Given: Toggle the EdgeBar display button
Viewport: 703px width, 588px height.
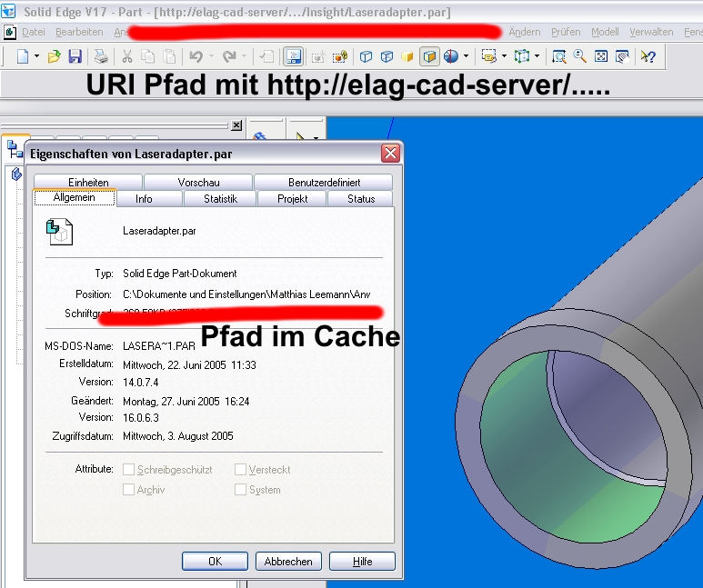Looking at the screenshot, I should pyautogui.click(x=293, y=56).
